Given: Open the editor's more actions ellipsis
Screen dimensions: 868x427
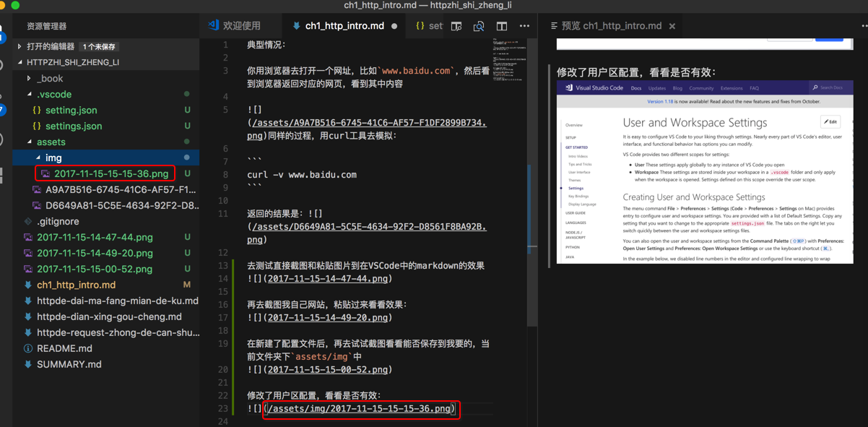Looking at the screenshot, I should tap(525, 26).
